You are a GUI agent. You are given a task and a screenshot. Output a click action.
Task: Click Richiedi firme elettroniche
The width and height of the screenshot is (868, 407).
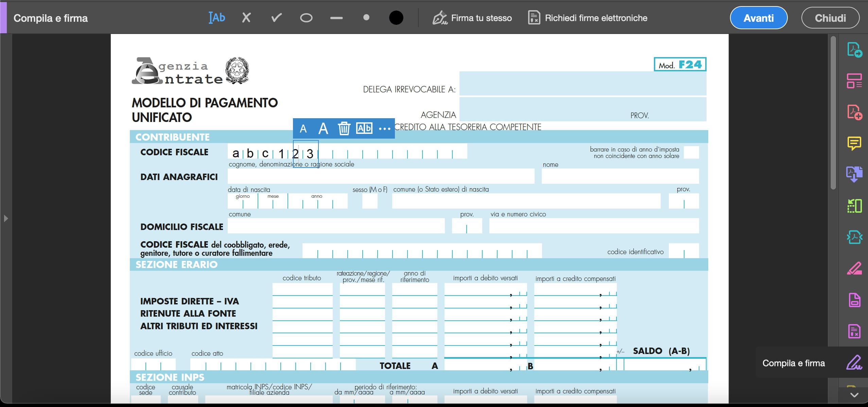click(588, 18)
